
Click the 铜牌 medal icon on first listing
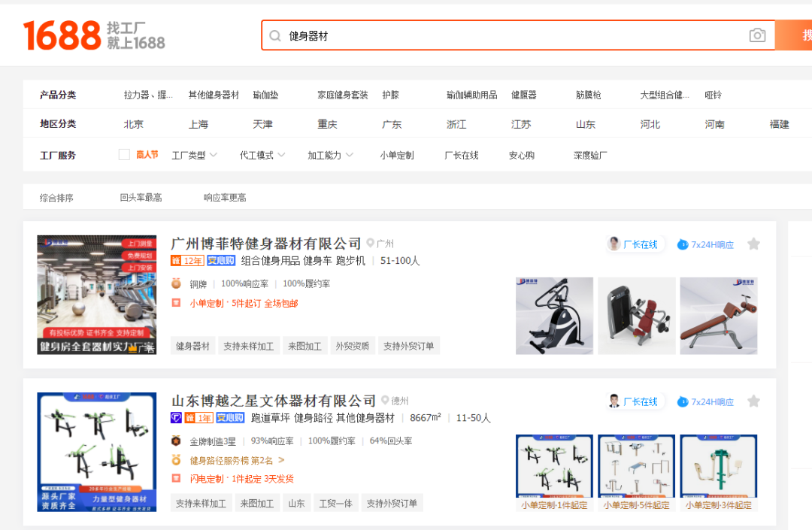(x=175, y=283)
